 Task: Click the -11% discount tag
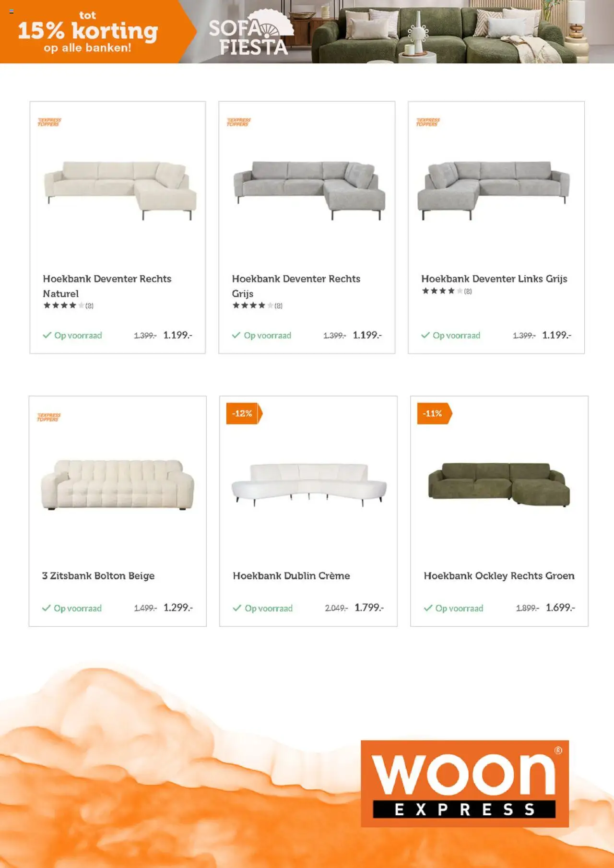[x=435, y=413]
